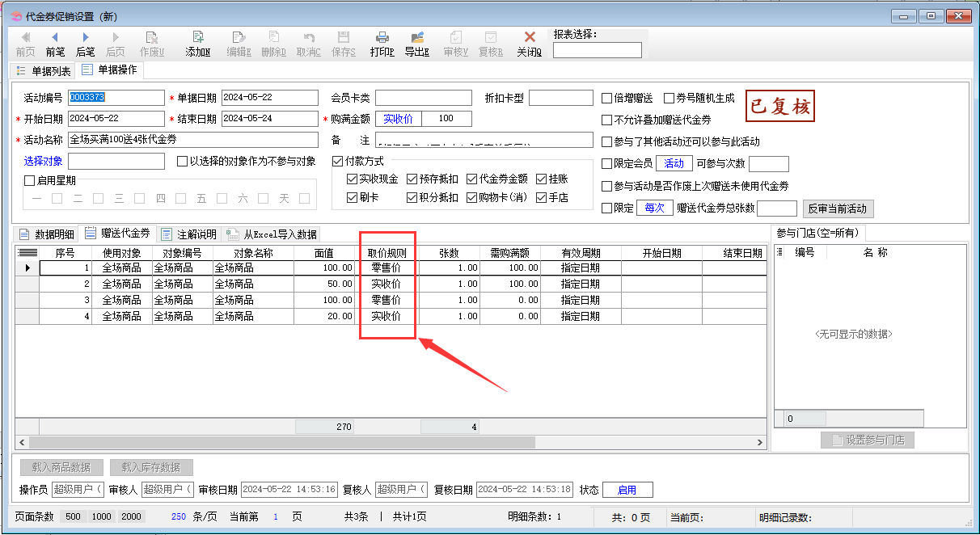
Task: Click the 复核 recheck icon
Action: 491,44
